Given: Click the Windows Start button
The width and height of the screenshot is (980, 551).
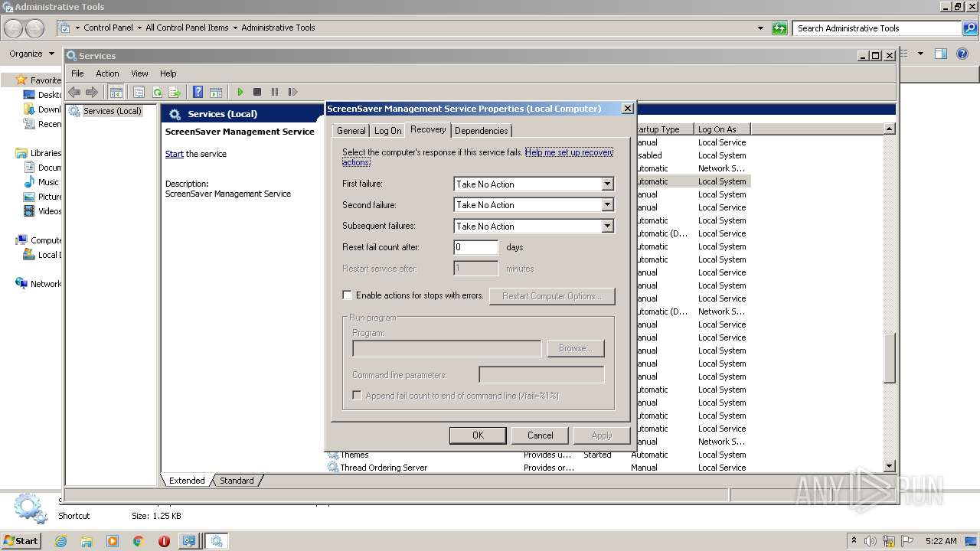Looking at the screenshot, I should [21, 541].
